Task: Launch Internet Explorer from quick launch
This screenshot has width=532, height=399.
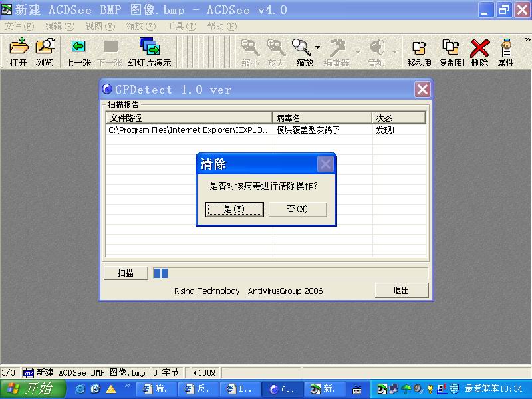Action: point(80,389)
